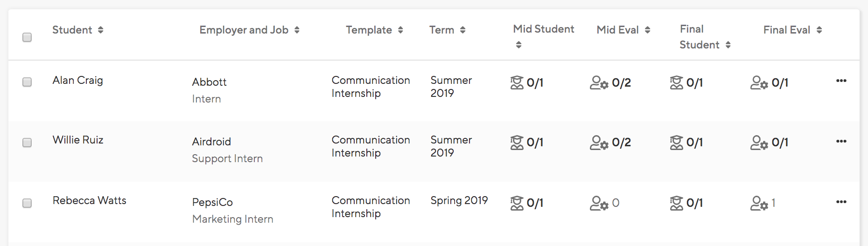Sort by Employer and Job column
The image size is (868, 246).
[250, 30]
